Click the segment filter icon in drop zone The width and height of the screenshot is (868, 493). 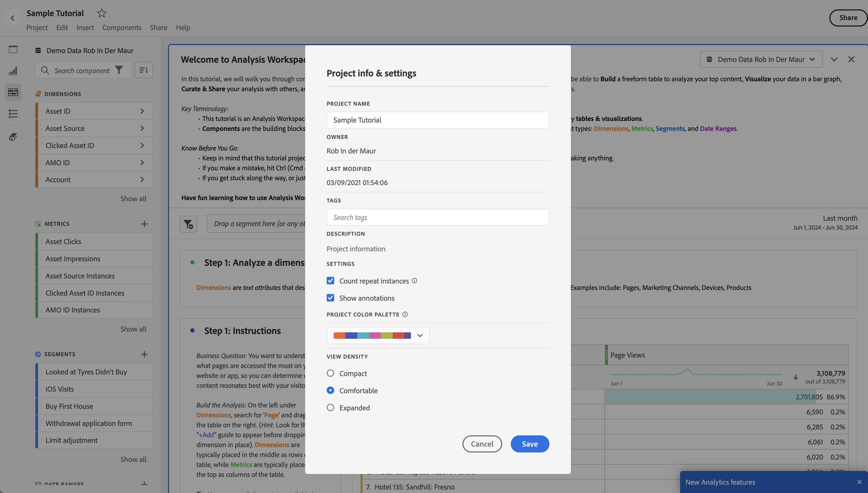pos(188,224)
